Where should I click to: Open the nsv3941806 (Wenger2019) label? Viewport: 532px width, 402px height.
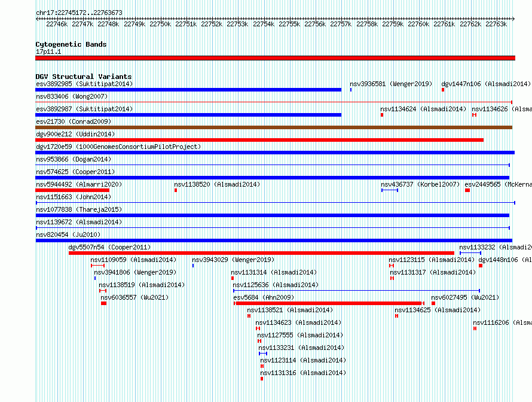coord(135,272)
